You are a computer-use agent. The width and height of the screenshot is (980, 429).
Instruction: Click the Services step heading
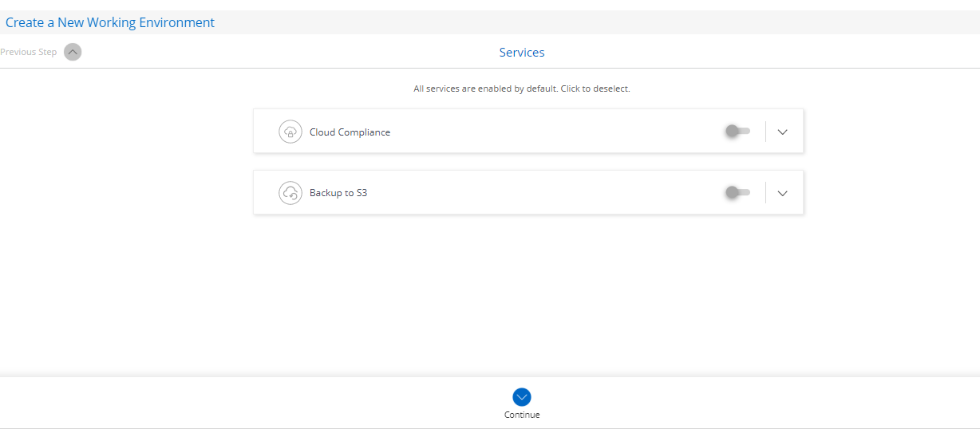click(522, 53)
